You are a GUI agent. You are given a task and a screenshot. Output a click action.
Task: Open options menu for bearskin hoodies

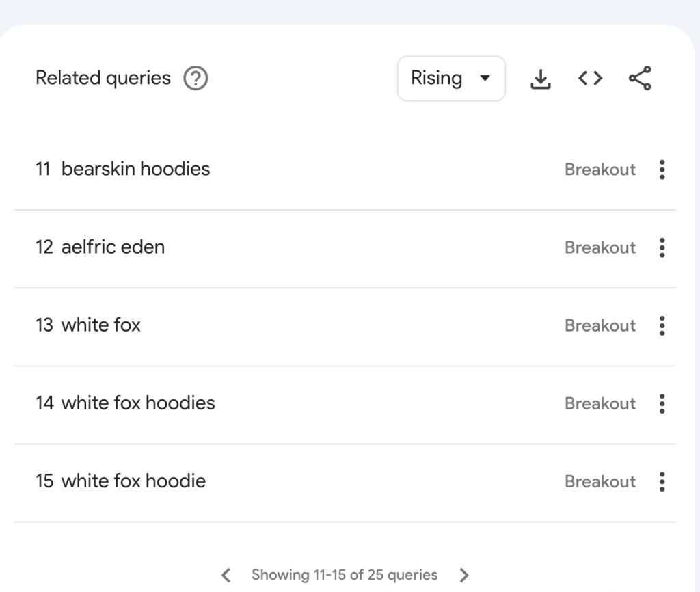tap(662, 170)
